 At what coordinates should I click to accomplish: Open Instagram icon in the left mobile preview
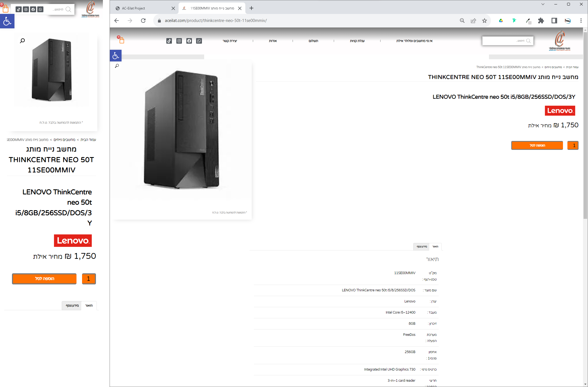point(26,9)
